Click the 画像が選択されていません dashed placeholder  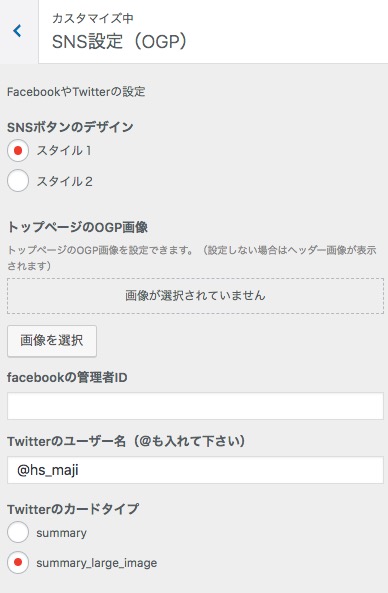(x=195, y=296)
